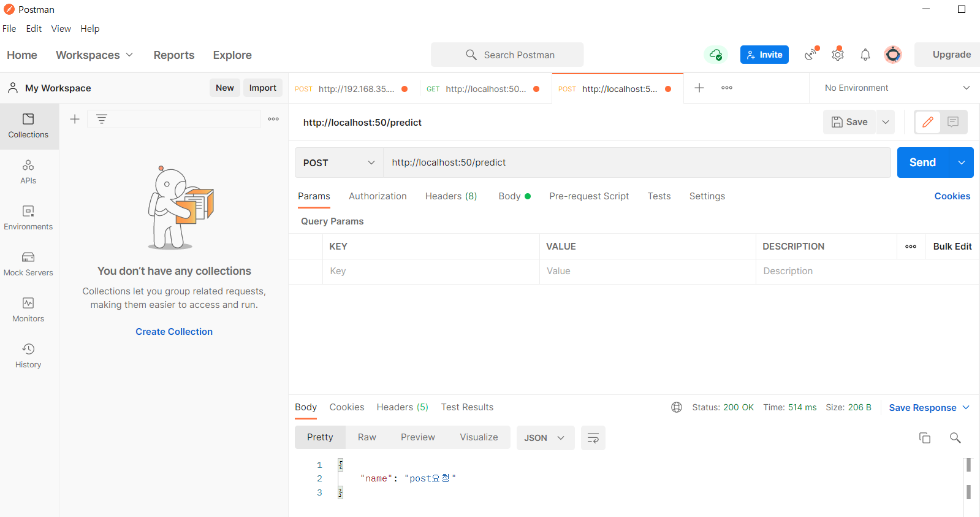Image resolution: width=980 pixels, height=517 pixels.
Task: Open the History sidebar panel
Action: (x=28, y=356)
